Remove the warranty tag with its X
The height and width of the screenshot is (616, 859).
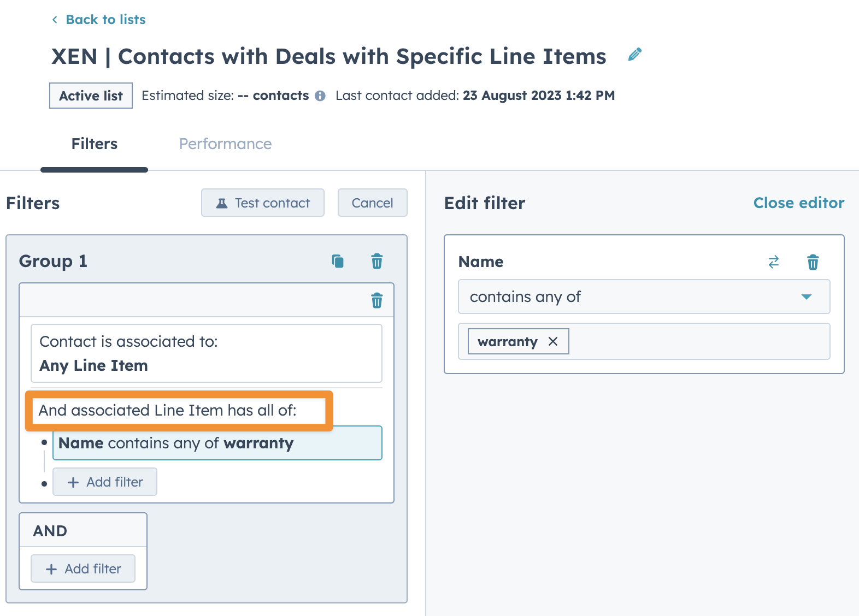click(x=553, y=341)
